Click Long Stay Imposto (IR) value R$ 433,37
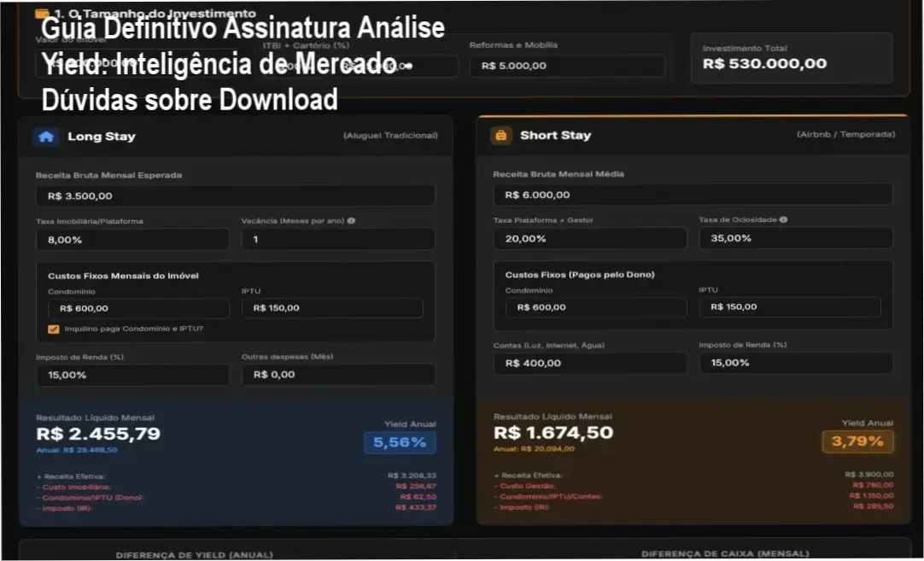 click(415, 507)
